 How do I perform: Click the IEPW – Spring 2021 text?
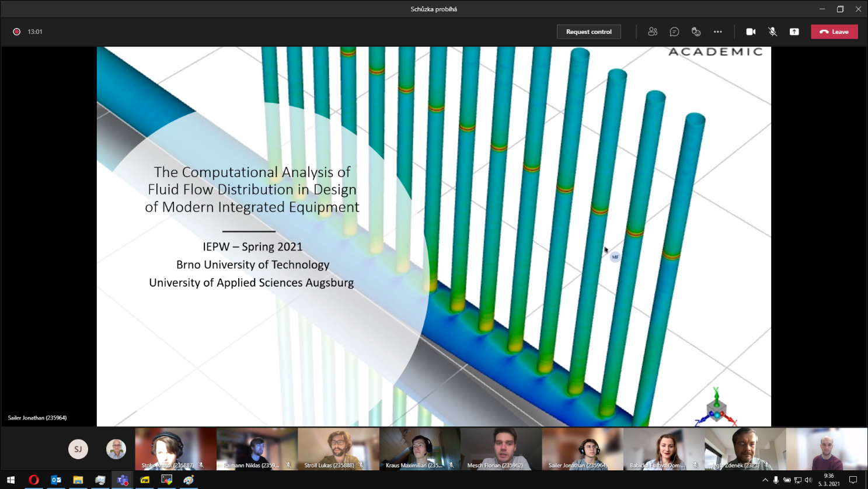click(253, 247)
